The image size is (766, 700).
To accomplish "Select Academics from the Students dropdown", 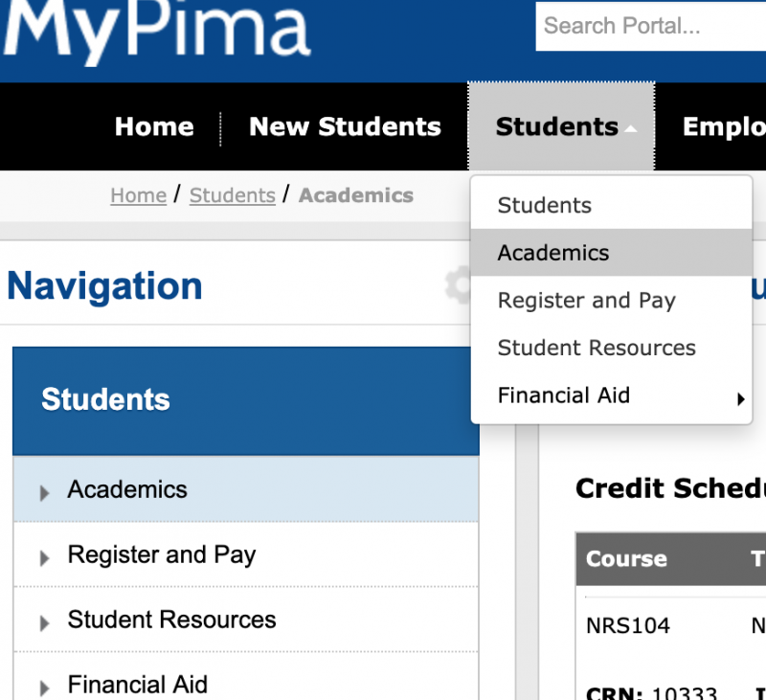I will 552,253.
